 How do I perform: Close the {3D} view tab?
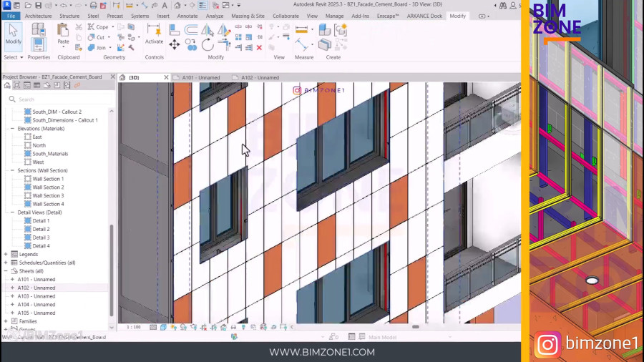(x=166, y=77)
